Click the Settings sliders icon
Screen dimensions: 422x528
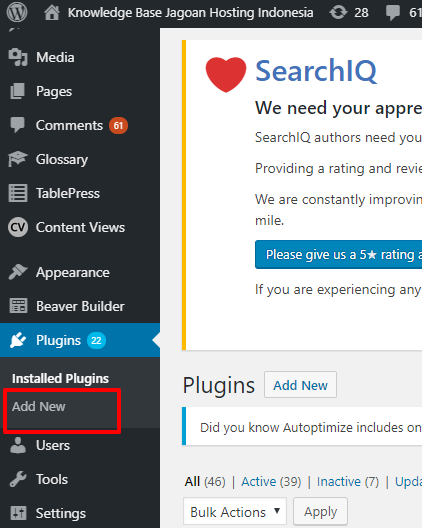click(18, 513)
